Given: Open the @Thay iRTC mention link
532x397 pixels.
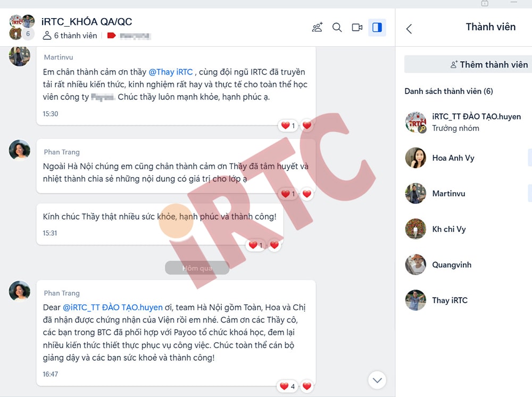Looking at the screenshot, I should pyautogui.click(x=171, y=72).
